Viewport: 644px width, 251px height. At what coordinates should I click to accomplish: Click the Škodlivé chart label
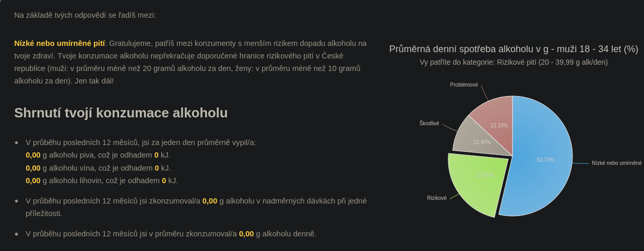430,124
